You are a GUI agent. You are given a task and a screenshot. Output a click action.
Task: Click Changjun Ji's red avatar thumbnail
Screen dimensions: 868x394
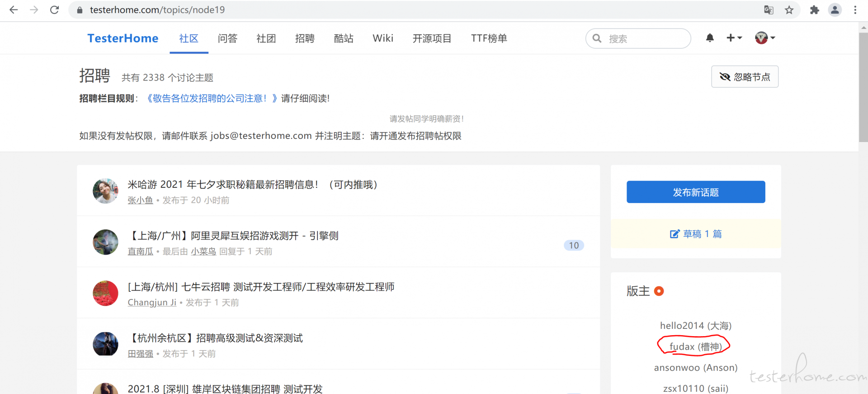pyautogui.click(x=105, y=293)
